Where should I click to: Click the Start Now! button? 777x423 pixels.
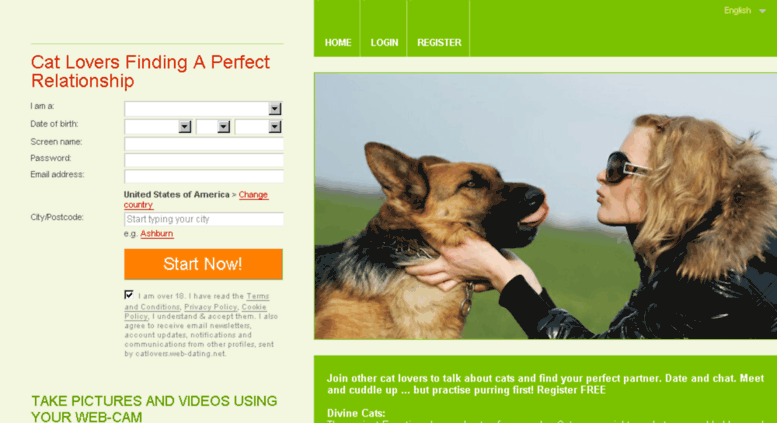click(x=203, y=264)
